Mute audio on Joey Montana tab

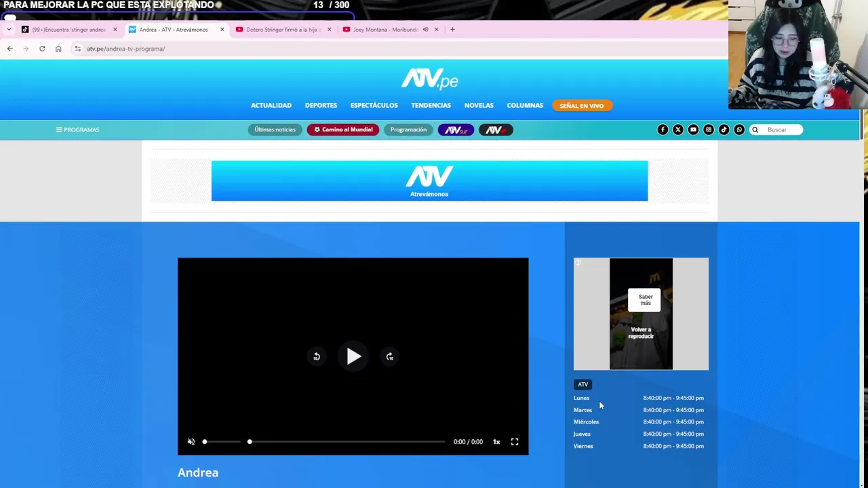point(425,29)
